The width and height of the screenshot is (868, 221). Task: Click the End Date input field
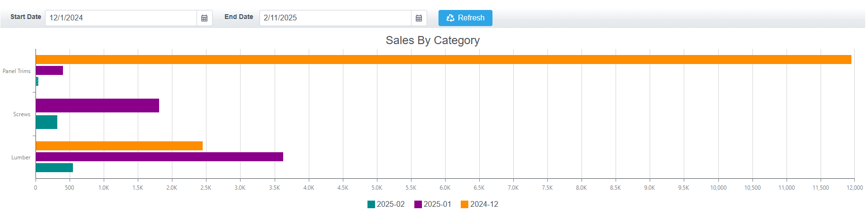point(335,18)
